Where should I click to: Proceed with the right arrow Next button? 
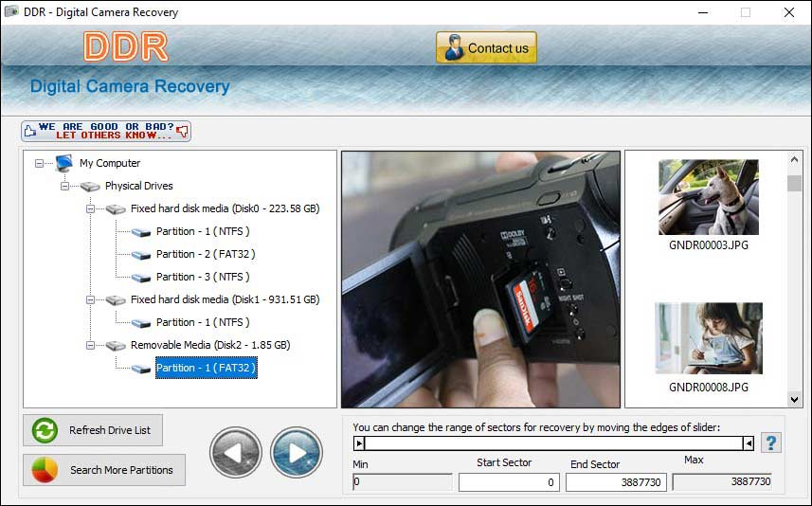coord(297,453)
